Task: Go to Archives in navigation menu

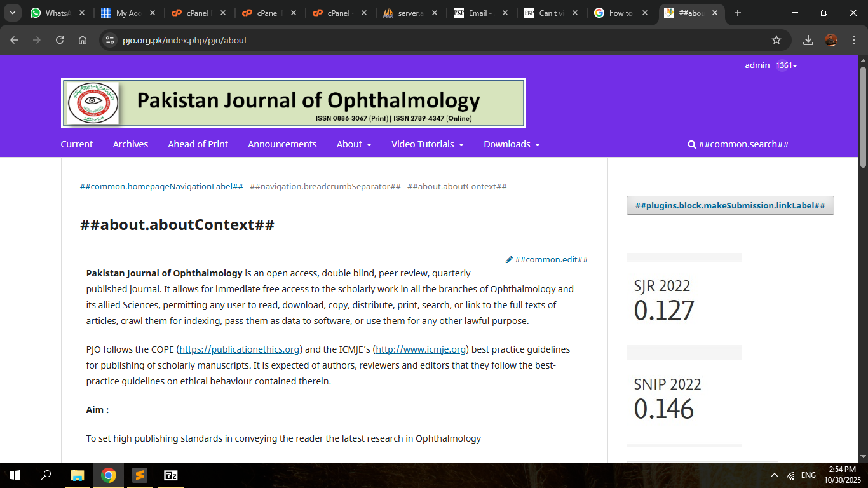Action: (130, 144)
